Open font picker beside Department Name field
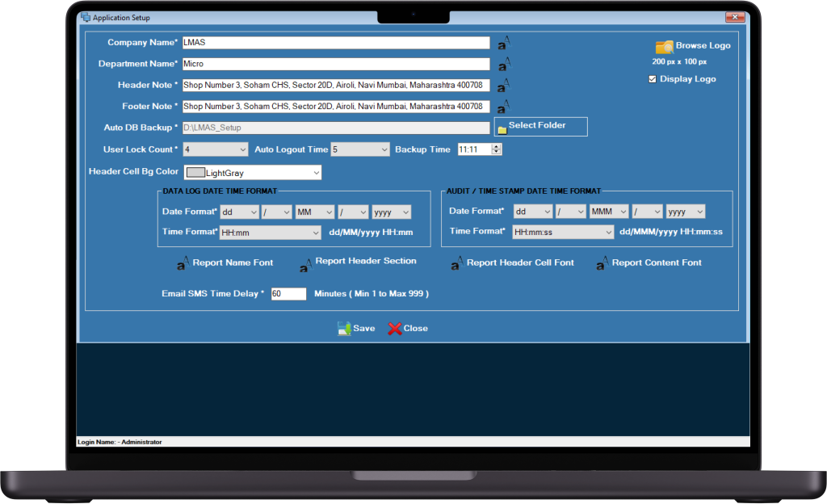Viewport: 827px width, 504px height. click(x=504, y=65)
